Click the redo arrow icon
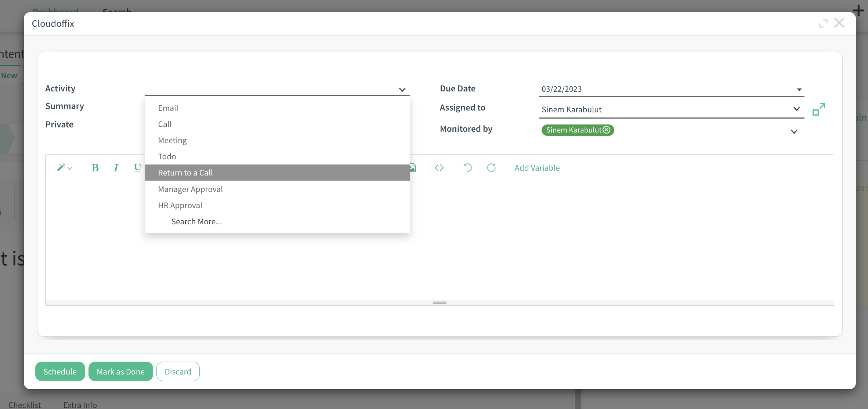The width and height of the screenshot is (868, 409). (x=491, y=168)
